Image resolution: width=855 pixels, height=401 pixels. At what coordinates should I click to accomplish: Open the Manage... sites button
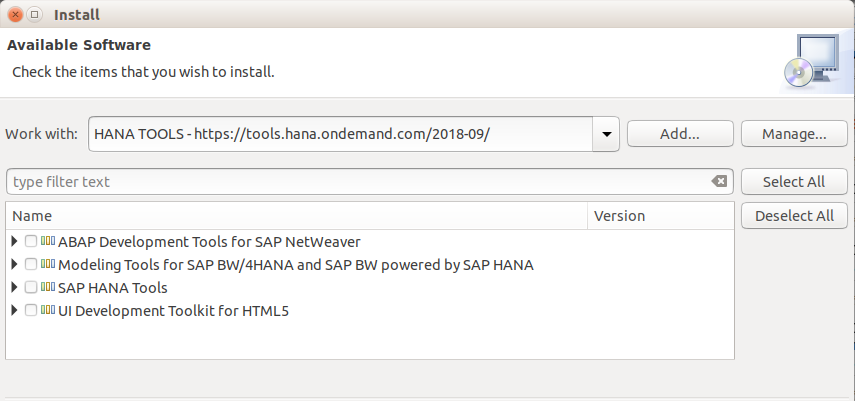(x=793, y=133)
